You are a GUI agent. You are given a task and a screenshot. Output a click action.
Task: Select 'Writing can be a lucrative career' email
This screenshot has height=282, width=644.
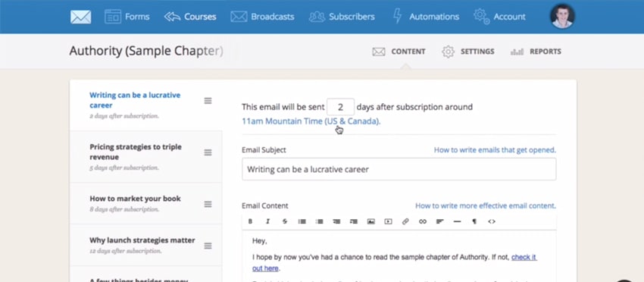click(x=145, y=105)
